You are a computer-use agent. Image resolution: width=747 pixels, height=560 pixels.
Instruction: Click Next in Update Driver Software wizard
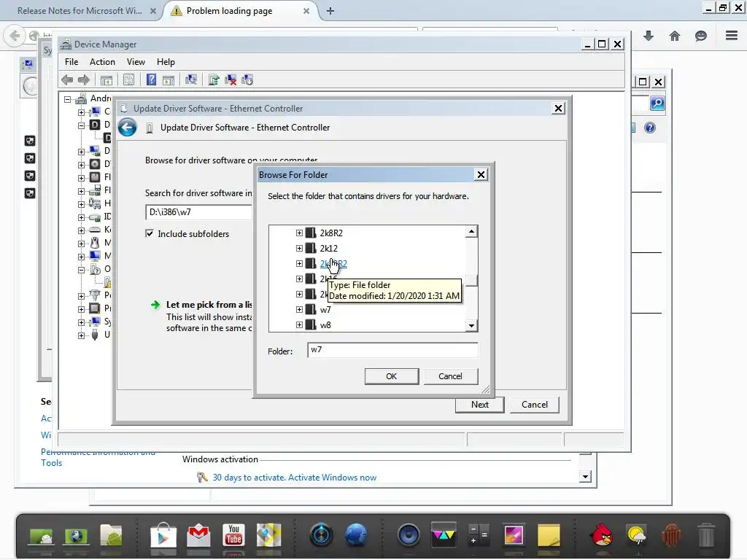[480, 404]
